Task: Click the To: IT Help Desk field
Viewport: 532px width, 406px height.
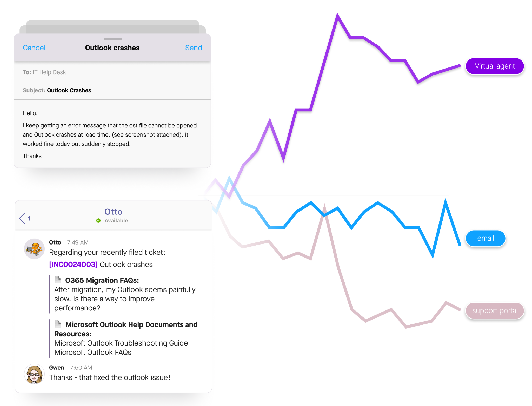Action: point(112,72)
